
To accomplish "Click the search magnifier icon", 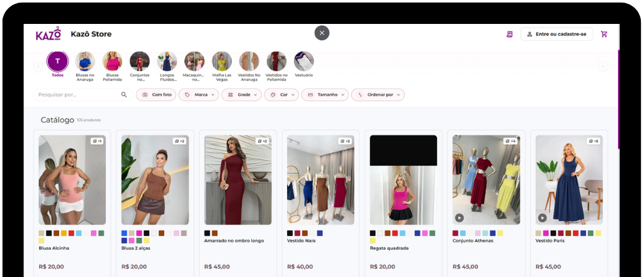I will 124,94.
